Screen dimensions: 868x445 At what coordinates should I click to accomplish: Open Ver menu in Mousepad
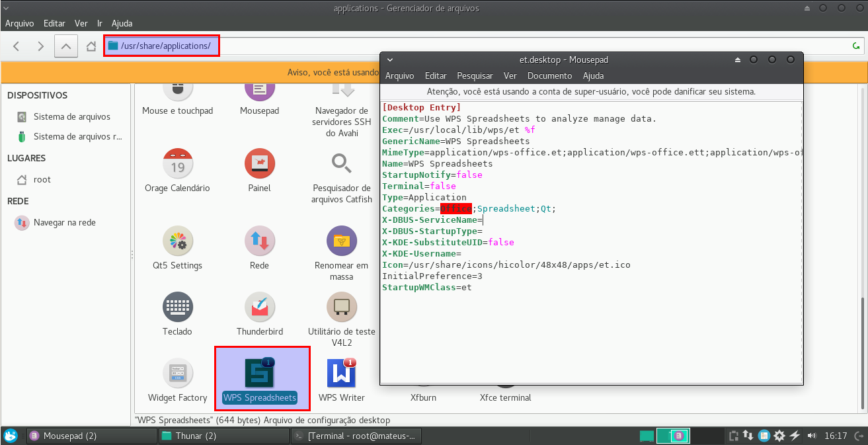click(x=510, y=76)
